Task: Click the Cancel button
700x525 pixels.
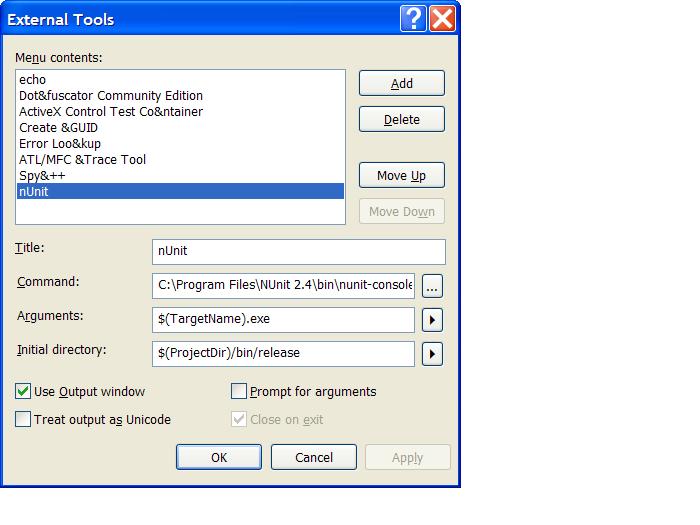Action: 314,457
